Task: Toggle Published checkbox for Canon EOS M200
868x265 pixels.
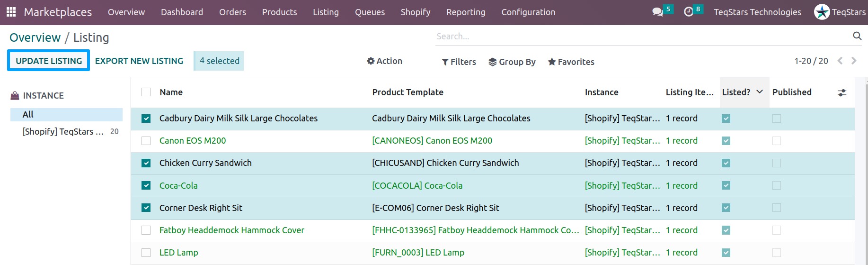Action: [x=777, y=141]
